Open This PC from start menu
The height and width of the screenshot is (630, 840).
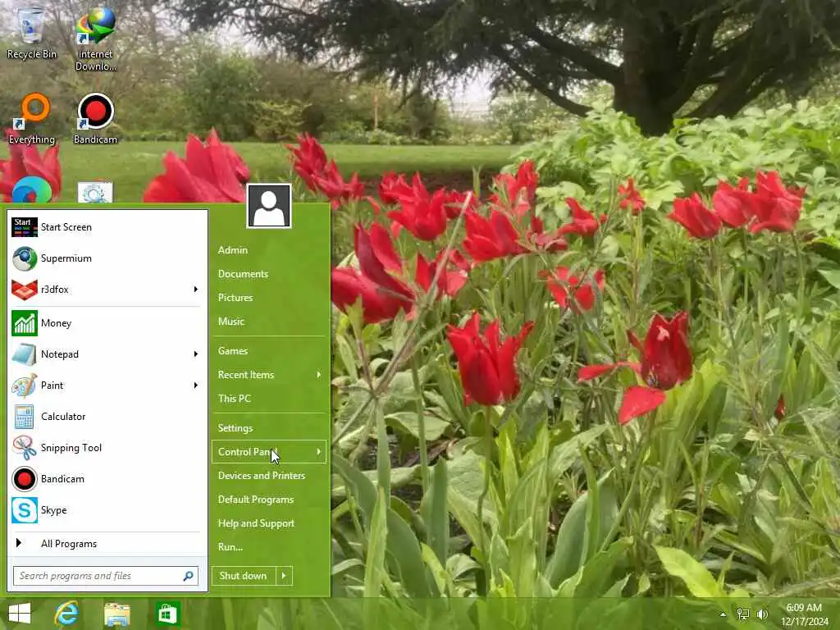(x=234, y=399)
